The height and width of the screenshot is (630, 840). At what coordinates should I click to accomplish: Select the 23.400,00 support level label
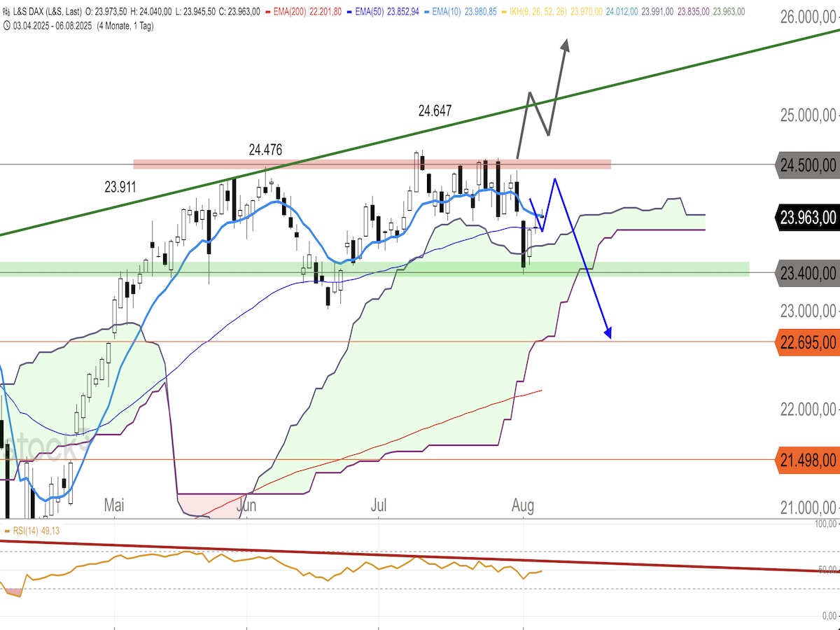click(x=807, y=272)
